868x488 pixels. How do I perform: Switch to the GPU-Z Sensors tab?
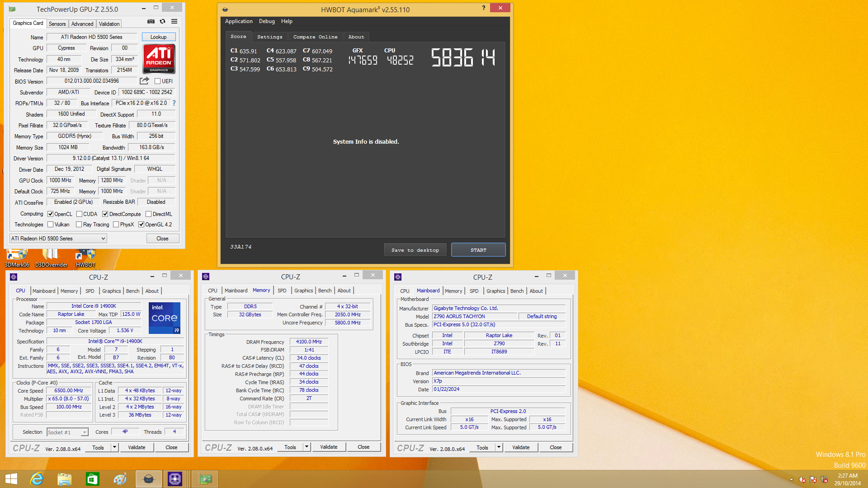(x=57, y=24)
